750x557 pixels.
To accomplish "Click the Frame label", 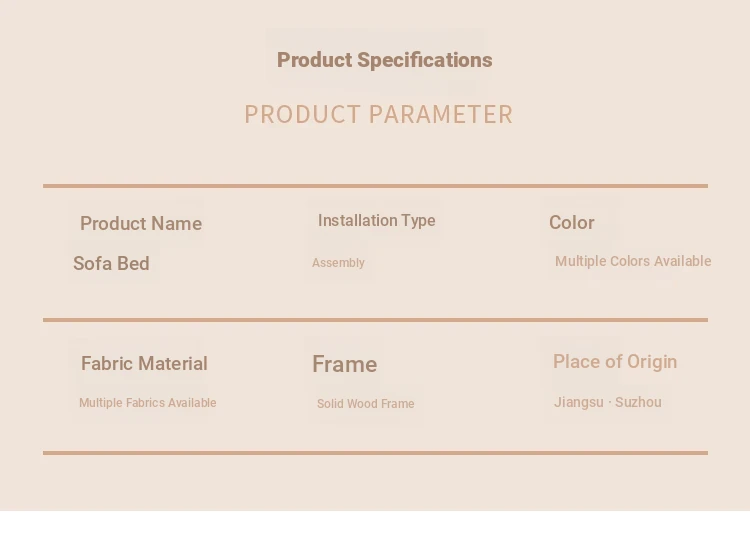I will click(344, 364).
